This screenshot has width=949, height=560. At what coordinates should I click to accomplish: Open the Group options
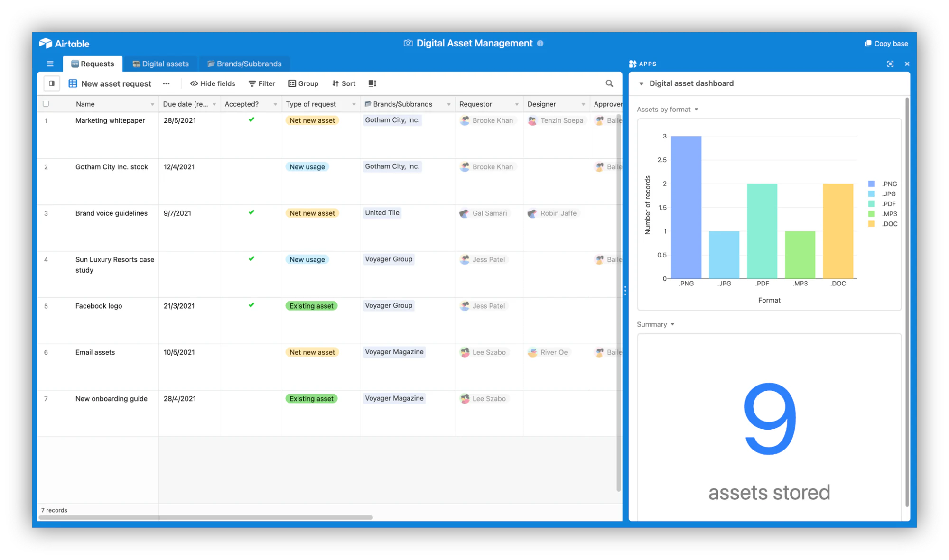coord(303,83)
